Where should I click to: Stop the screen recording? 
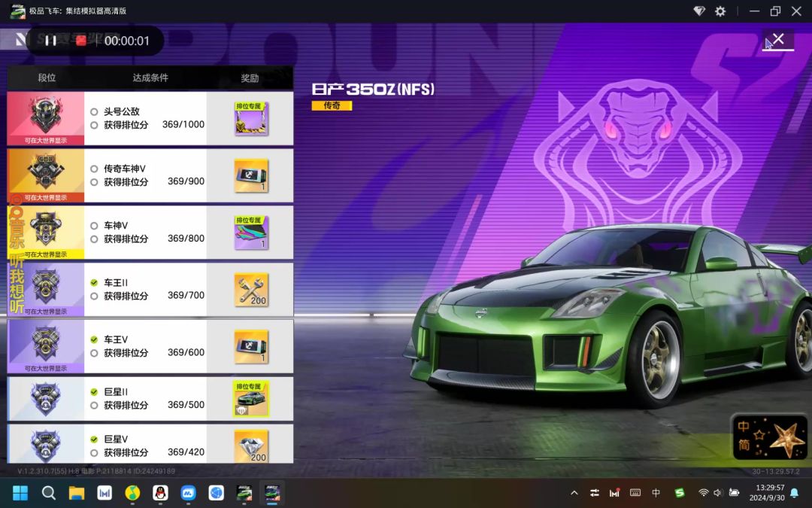coord(80,41)
